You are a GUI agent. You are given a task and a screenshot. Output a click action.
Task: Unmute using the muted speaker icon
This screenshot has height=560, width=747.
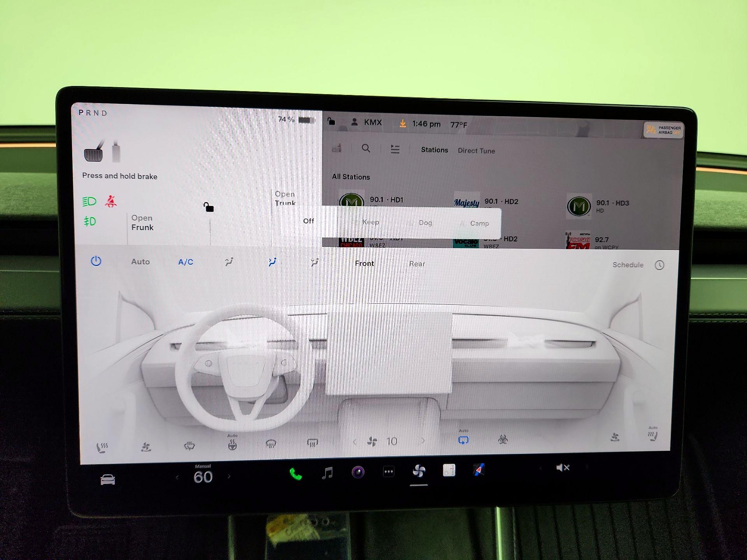pyautogui.click(x=563, y=467)
